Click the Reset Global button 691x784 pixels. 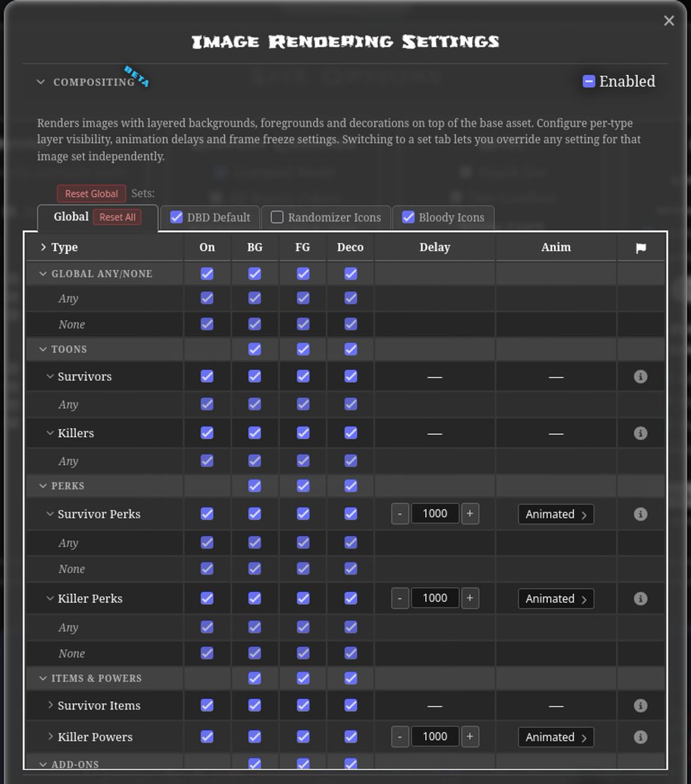click(x=91, y=194)
